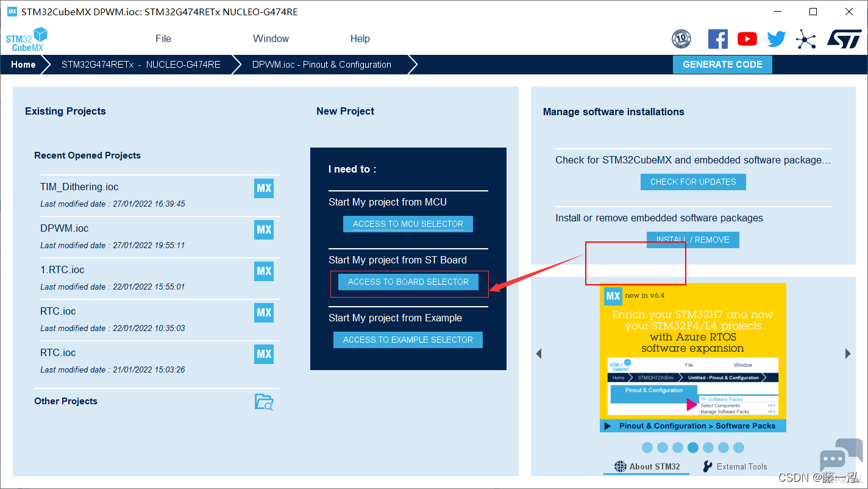Click CHECK FOR UPDATES
Image resolution: width=868 pixels, height=489 pixels.
point(693,182)
